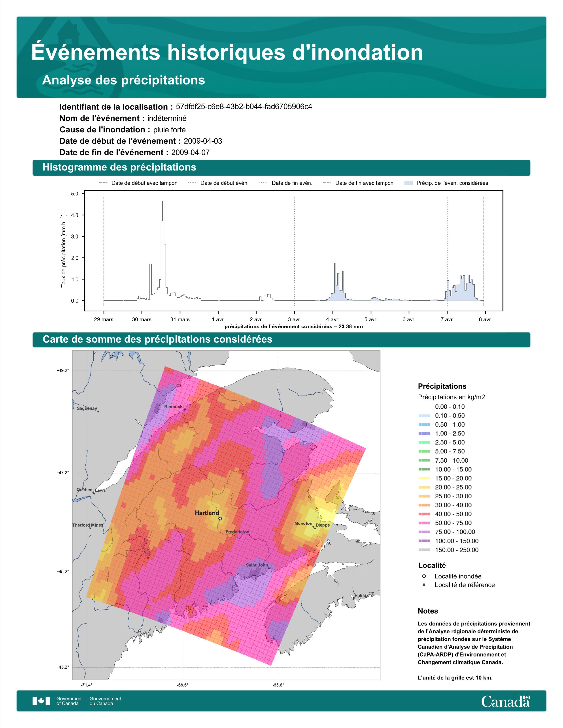The width and height of the screenshot is (563, 728).
Task: Click the 'Précipitations en kg/m2' legend subtitle
Action: [x=451, y=397]
